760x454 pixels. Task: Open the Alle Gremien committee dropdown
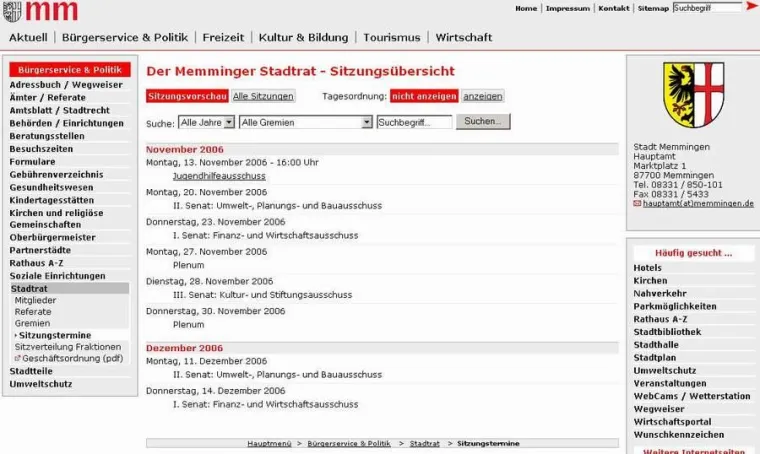306,123
